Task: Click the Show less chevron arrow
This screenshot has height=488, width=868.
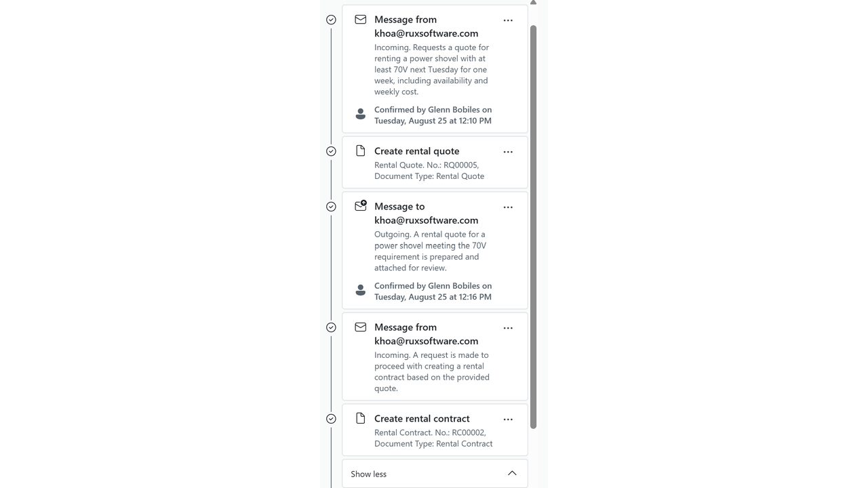Action: coord(512,473)
